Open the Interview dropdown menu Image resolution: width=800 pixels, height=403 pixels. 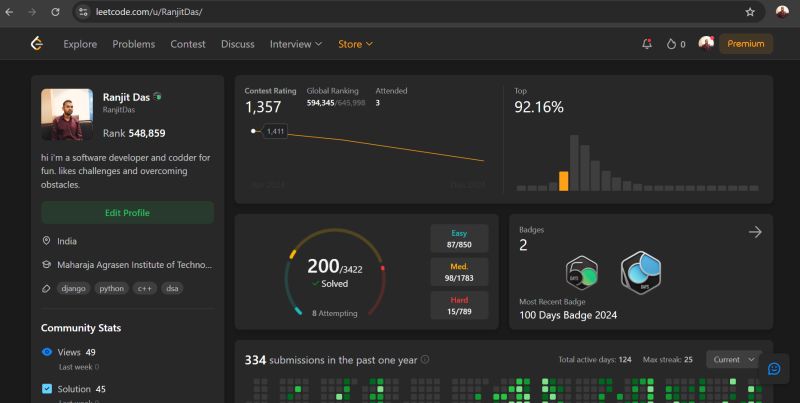[x=296, y=44]
